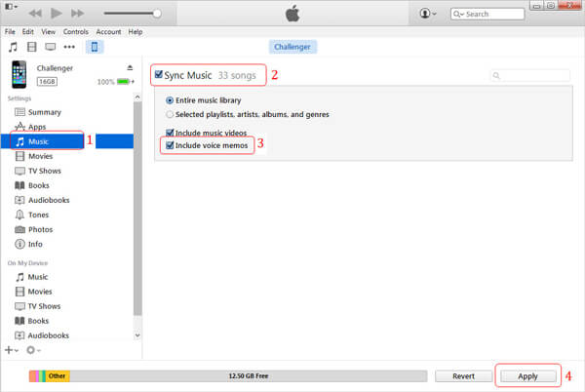Viewport: 585px width, 392px height.
Task: Click the volume slider knob
Action: [157, 14]
